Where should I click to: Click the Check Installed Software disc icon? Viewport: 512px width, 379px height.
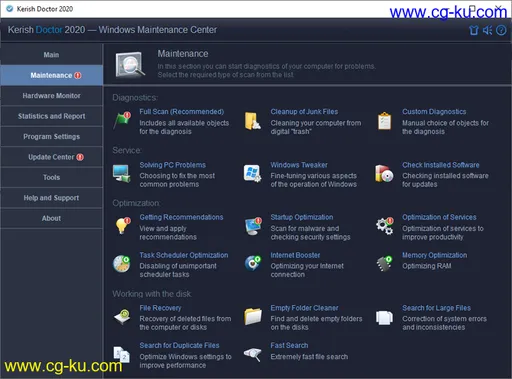[384, 173]
